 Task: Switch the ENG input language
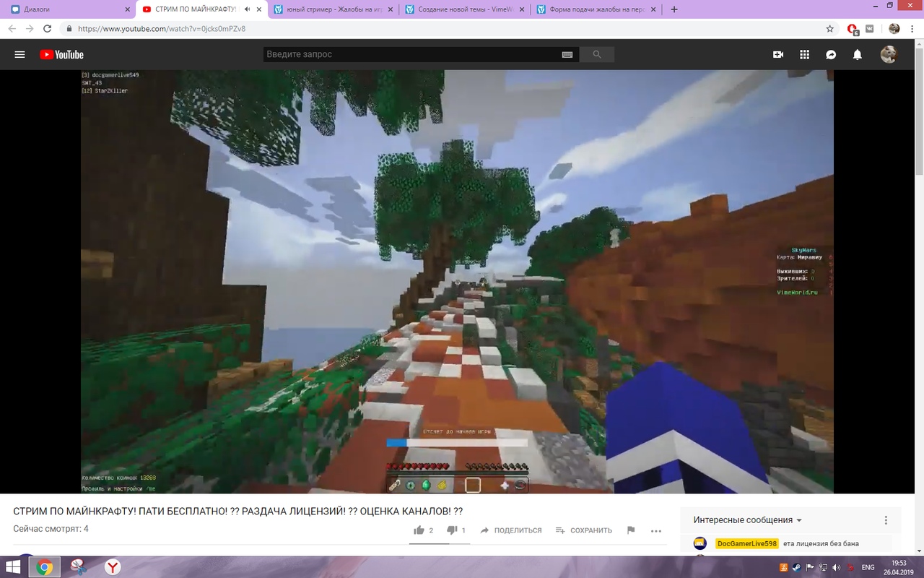[868, 568]
